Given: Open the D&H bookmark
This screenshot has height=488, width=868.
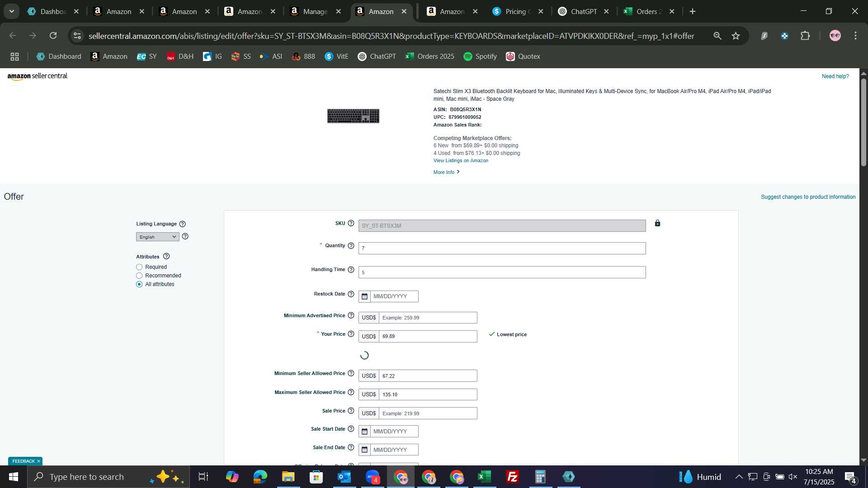Looking at the screenshot, I should [x=180, y=56].
